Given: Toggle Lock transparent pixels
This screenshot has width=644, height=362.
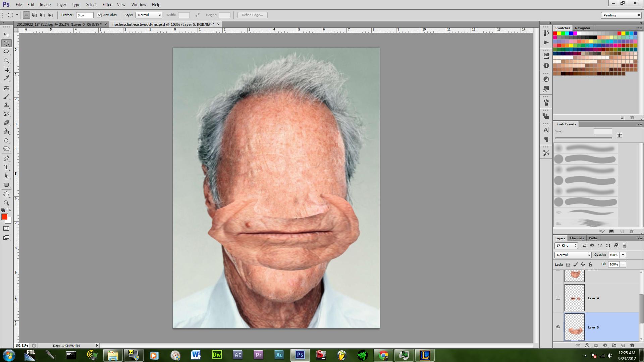Looking at the screenshot, I should [x=568, y=264].
